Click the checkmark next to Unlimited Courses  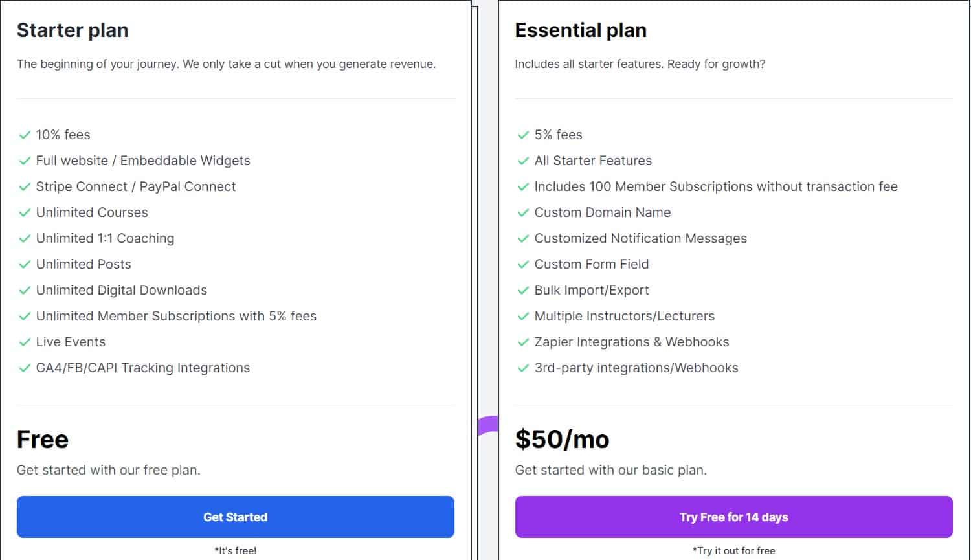[x=25, y=212]
